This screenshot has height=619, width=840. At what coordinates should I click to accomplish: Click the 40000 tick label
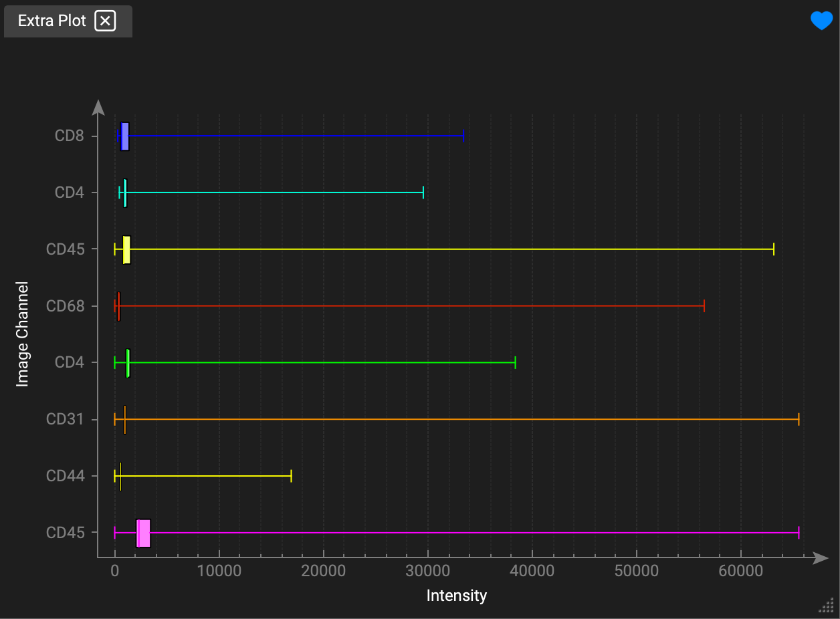tap(532, 572)
